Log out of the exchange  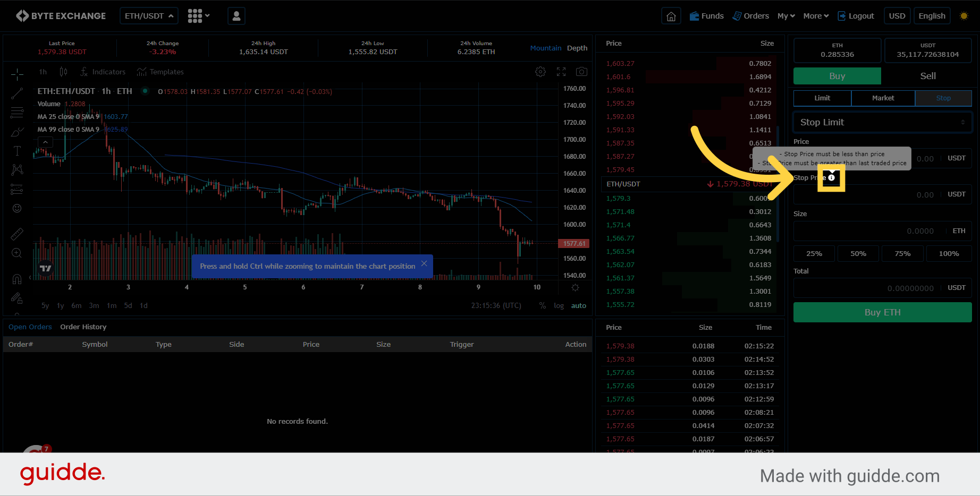click(x=856, y=16)
